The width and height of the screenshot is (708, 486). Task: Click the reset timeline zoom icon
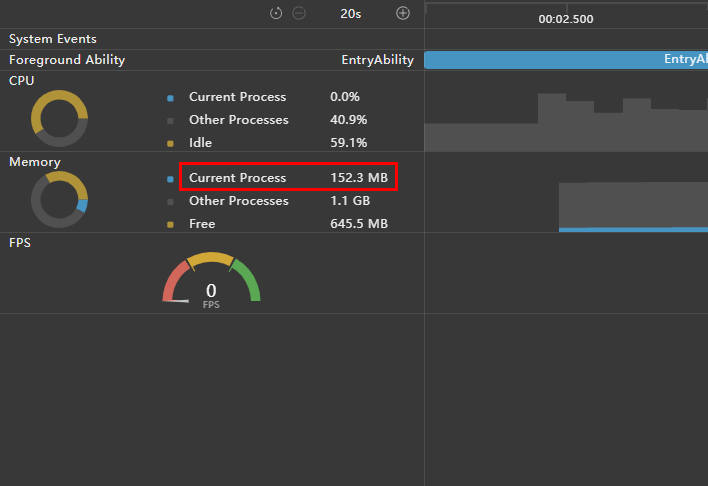[x=277, y=13]
